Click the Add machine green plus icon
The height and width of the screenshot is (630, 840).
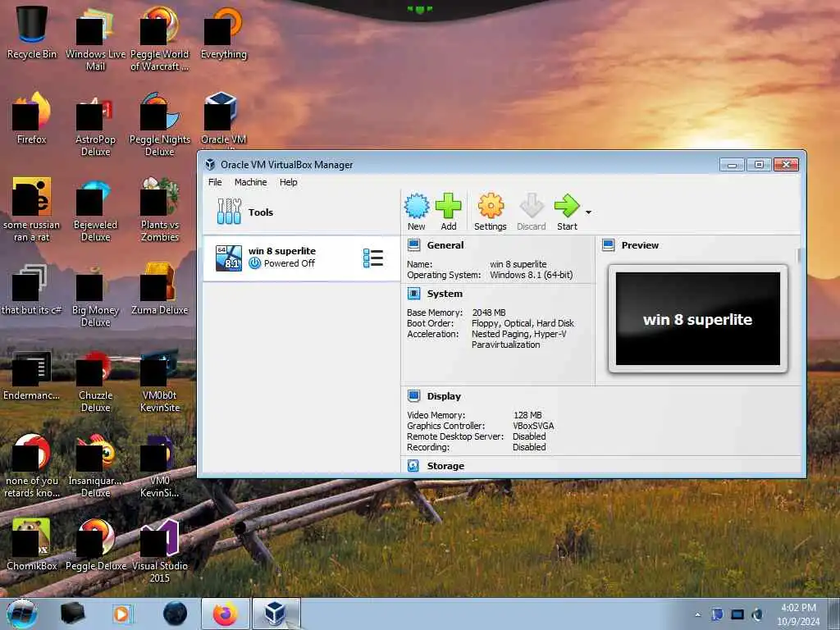coord(449,212)
